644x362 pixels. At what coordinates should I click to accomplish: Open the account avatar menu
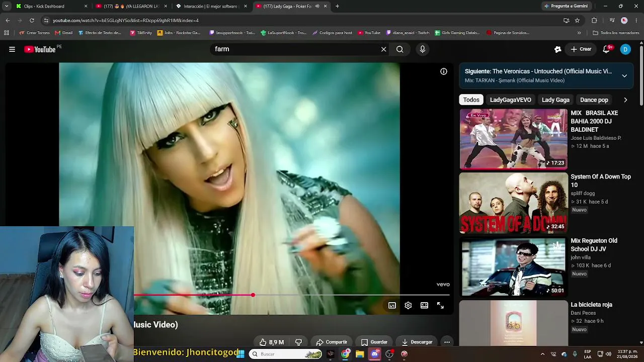coord(625,49)
